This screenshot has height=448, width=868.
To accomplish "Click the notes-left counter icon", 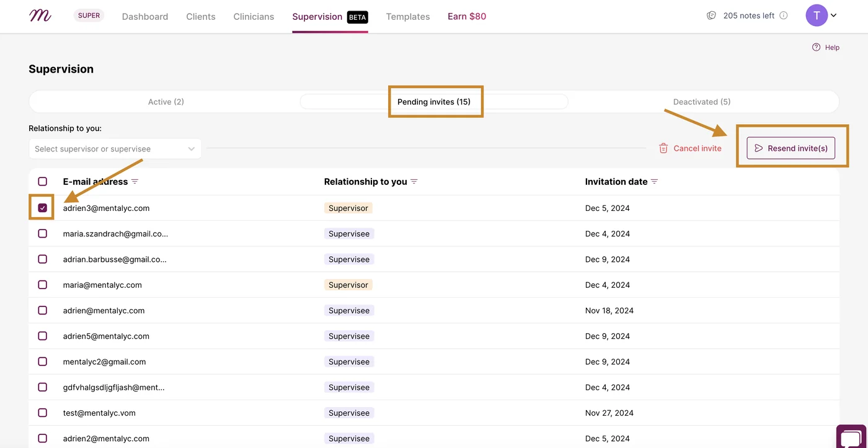I will point(711,16).
